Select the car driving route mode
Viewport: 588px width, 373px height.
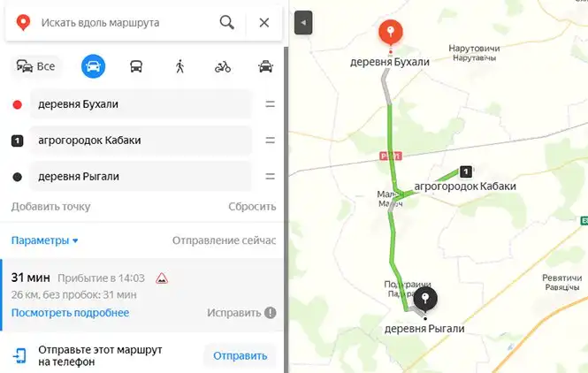pos(93,66)
